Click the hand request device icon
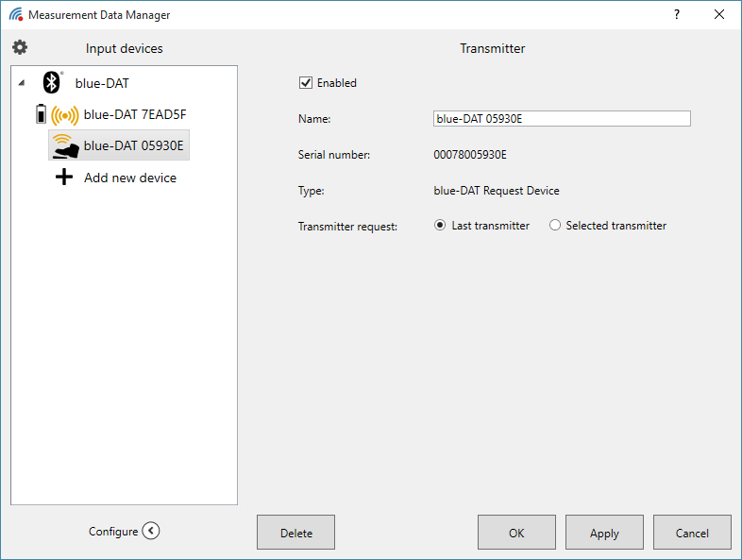 pyautogui.click(x=65, y=145)
